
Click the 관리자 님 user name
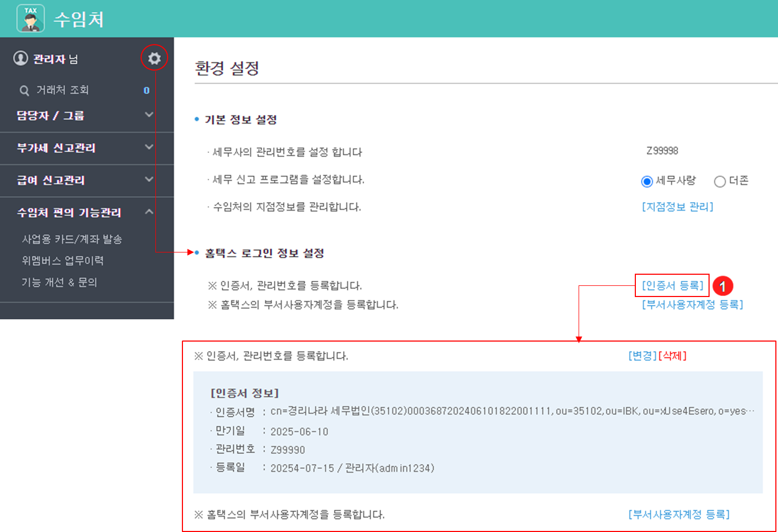(55, 59)
